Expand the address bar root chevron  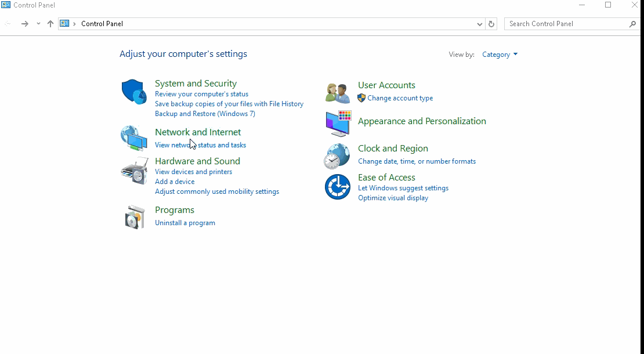pos(74,24)
